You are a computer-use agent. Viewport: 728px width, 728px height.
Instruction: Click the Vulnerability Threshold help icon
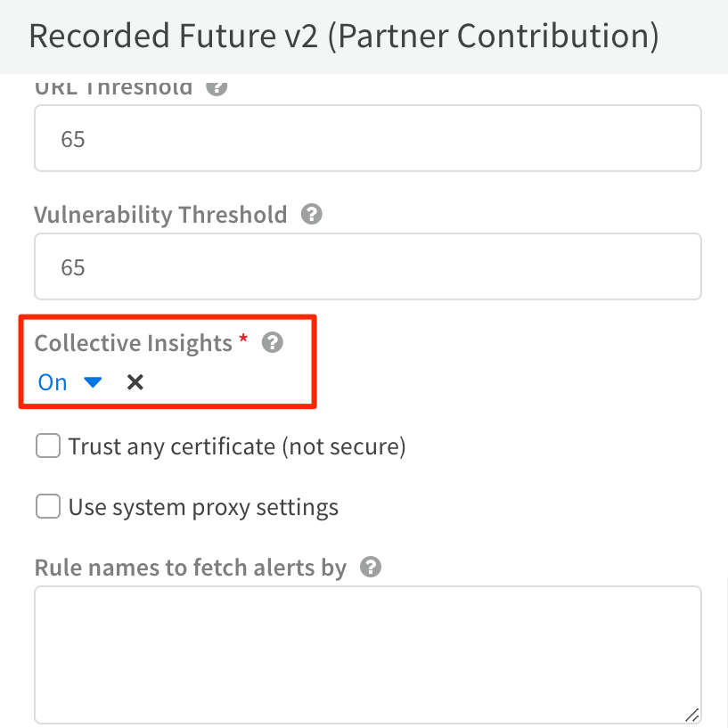(x=311, y=215)
